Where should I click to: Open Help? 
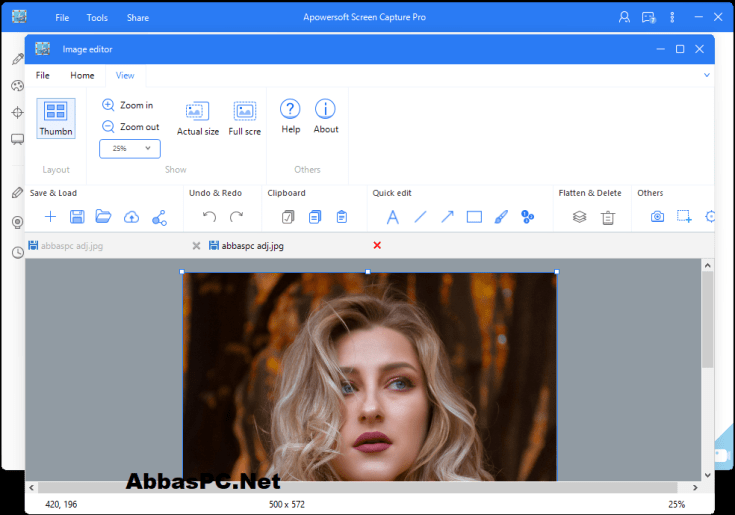tap(291, 116)
